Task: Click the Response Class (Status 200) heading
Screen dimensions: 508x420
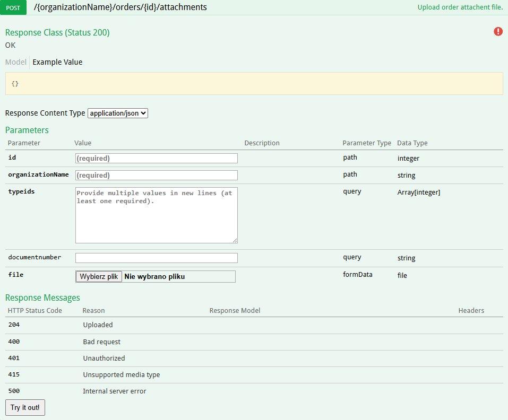Action: [57, 32]
